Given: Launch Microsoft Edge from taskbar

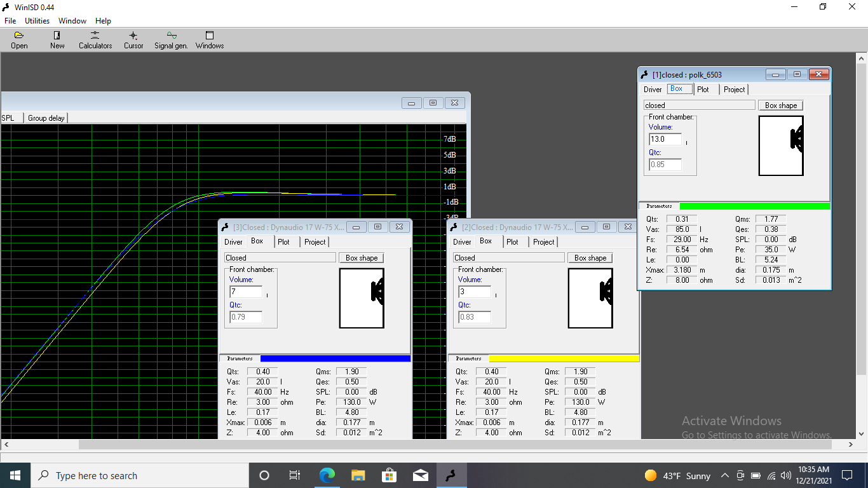Looking at the screenshot, I should (327, 475).
